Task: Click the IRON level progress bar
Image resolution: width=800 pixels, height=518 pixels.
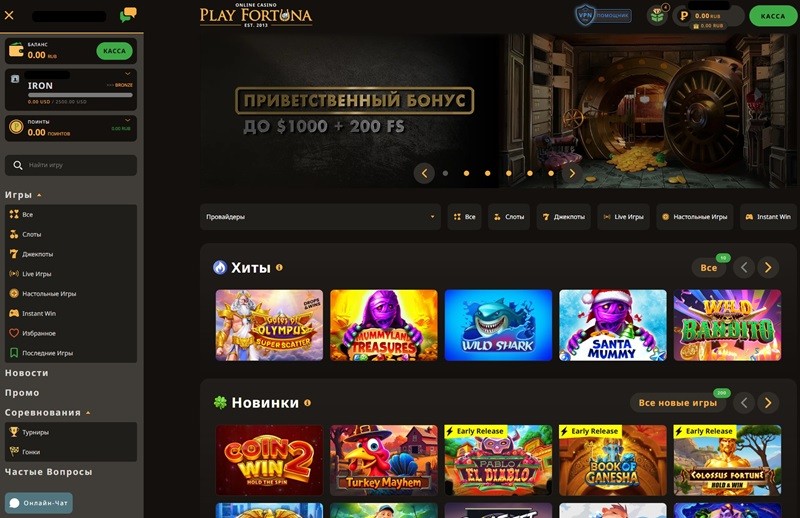Action: (x=80, y=95)
